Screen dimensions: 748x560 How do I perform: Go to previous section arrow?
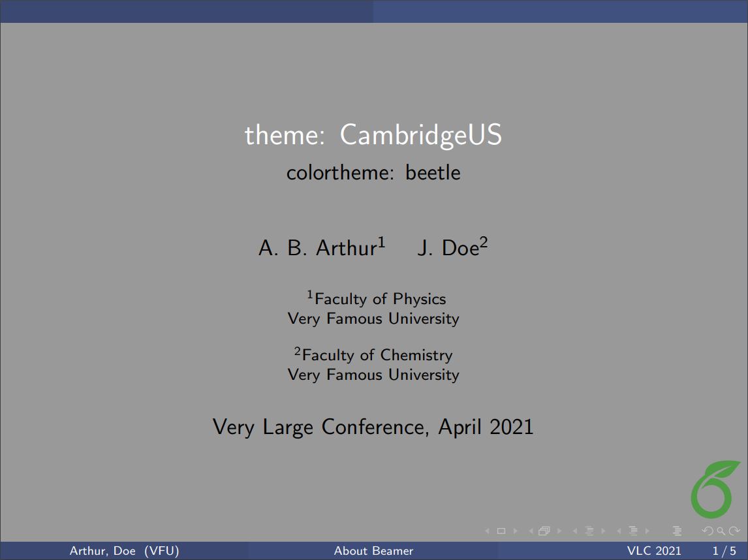click(619, 531)
